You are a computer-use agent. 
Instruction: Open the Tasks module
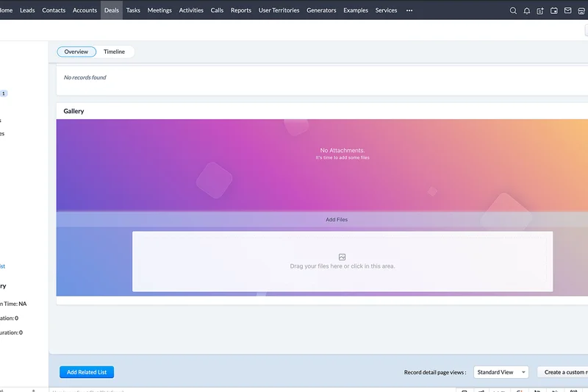pos(133,10)
